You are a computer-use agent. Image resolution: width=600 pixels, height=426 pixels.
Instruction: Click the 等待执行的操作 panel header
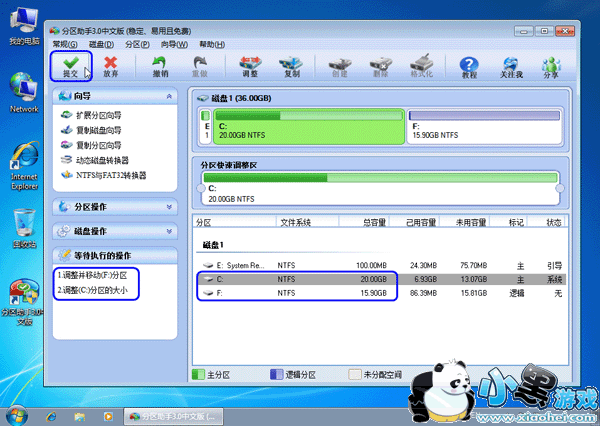115,255
